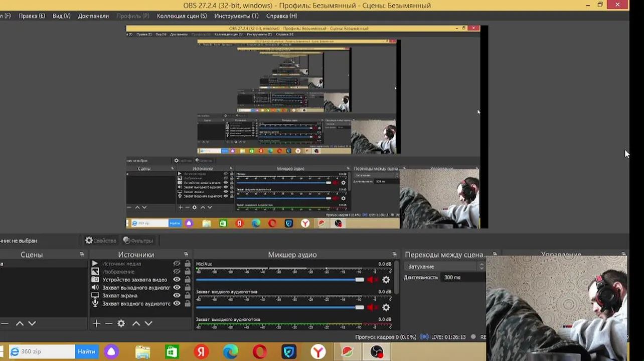Open Mic/Aux channel settings gear
644x361 pixels.
tap(386, 280)
